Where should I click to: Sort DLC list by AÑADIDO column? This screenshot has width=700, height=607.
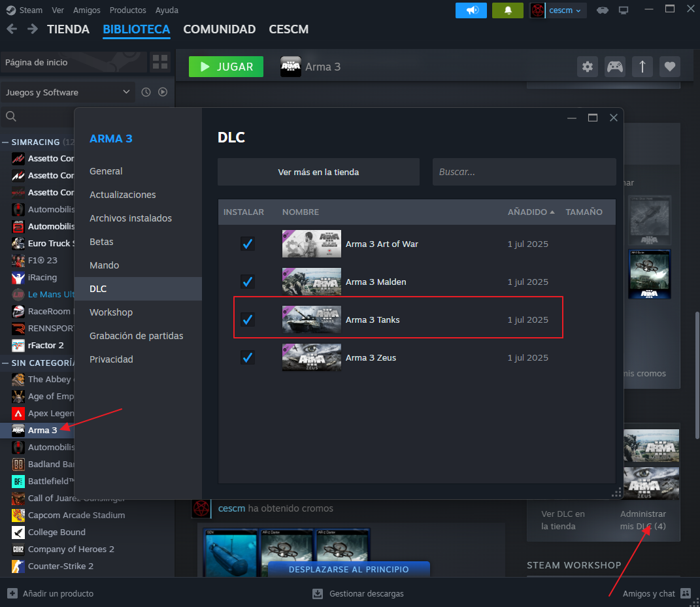point(531,212)
